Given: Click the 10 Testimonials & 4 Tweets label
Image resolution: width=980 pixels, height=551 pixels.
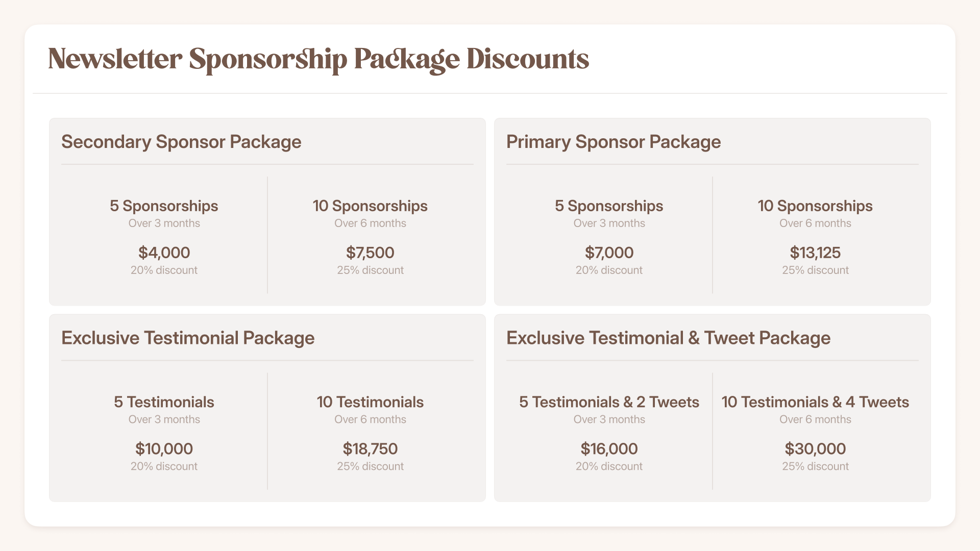Looking at the screenshot, I should (815, 402).
